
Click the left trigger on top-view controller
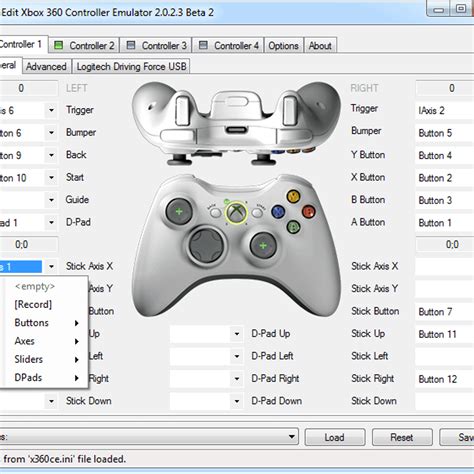tap(182, 111)
